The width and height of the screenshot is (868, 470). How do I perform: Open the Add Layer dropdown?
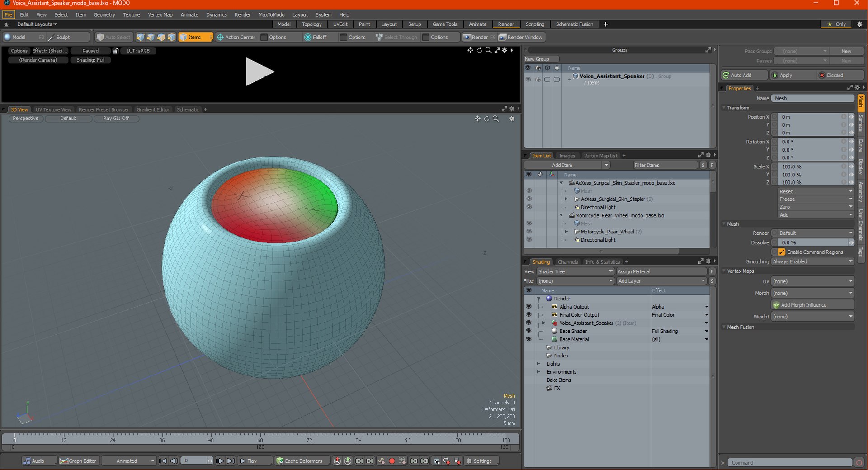[661, 281]
